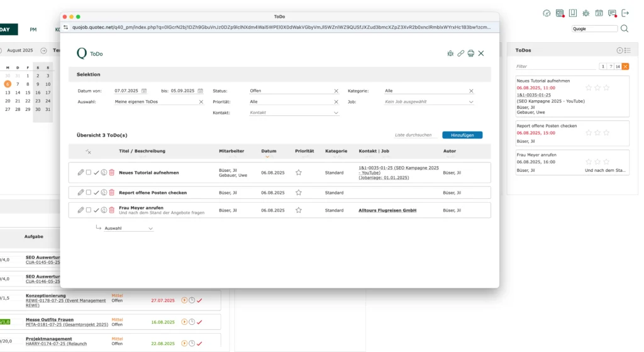
Task: Edit the 'Neues Tutorial aufnehmen' todo with pencil icon
Action: click(x=80, y=173)
